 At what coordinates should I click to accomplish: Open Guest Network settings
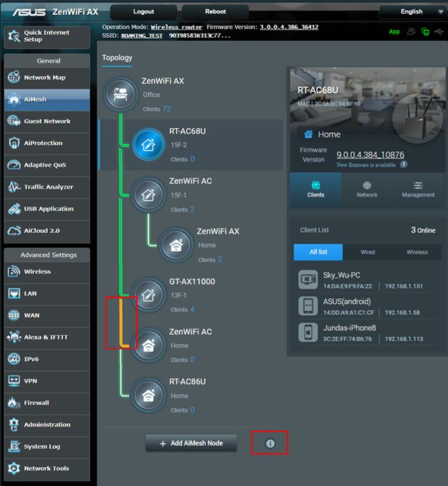(47, 122)
